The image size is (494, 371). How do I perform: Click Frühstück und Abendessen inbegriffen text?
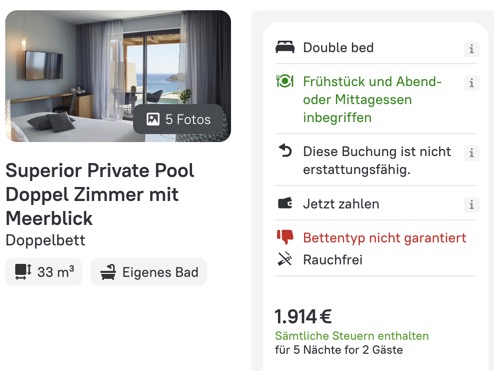coord(372,99)
